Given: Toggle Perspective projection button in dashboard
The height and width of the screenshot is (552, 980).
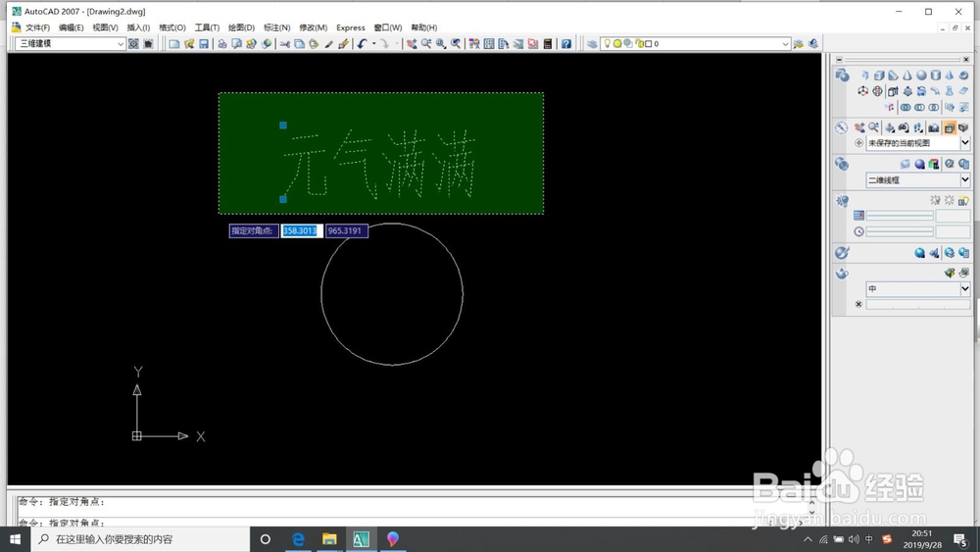Looking at the screenshot, I should pyautogui.click(x=963, y=127).
